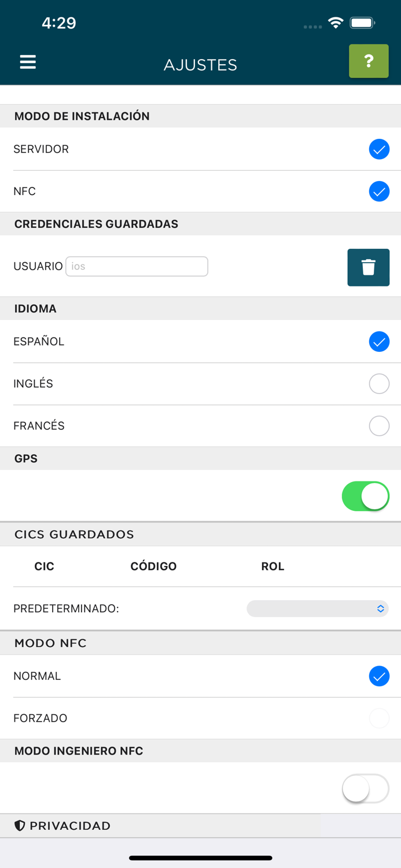Tap the cellular signal dots indicator
This screenshot has height=868, width=401.
pyautogui.click(x=312, y=26)
